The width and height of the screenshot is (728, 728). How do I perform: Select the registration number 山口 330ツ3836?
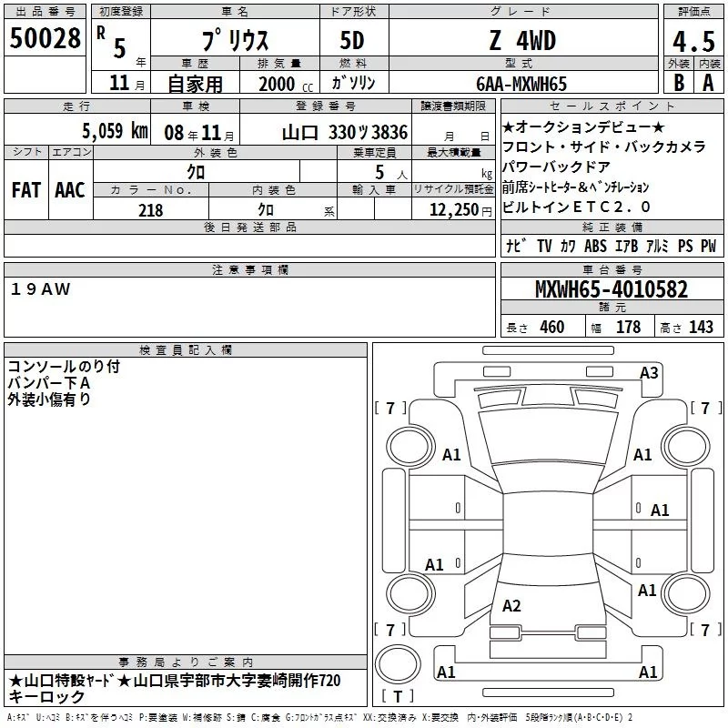345,133
